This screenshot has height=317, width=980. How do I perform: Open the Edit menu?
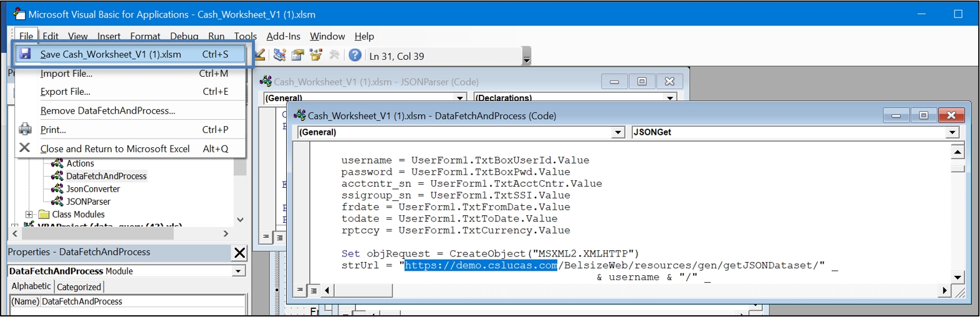pyautogui.click(x=50, y=36)
